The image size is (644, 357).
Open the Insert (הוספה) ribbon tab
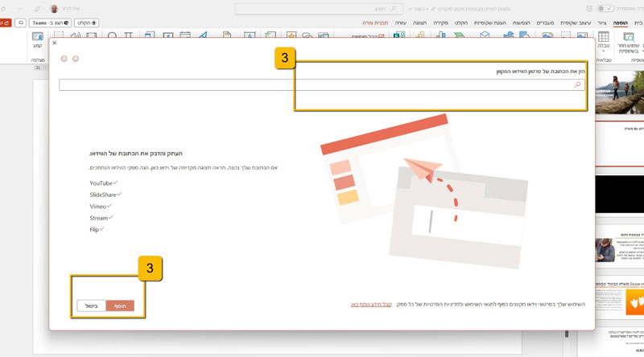pos(621,23)
